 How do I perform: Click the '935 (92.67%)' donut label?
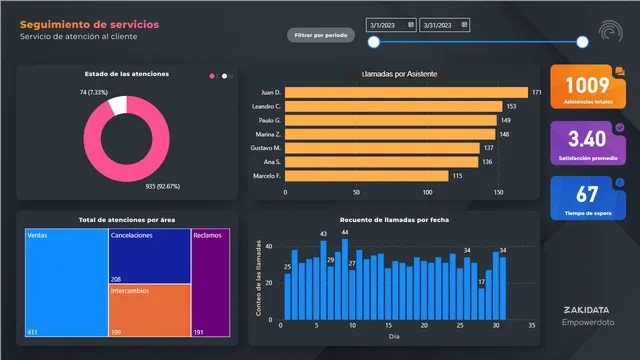(162, 187)
